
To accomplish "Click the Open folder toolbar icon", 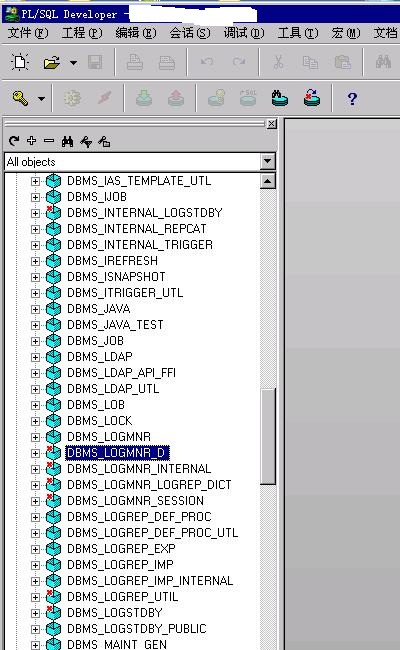I will click(52, 63).
